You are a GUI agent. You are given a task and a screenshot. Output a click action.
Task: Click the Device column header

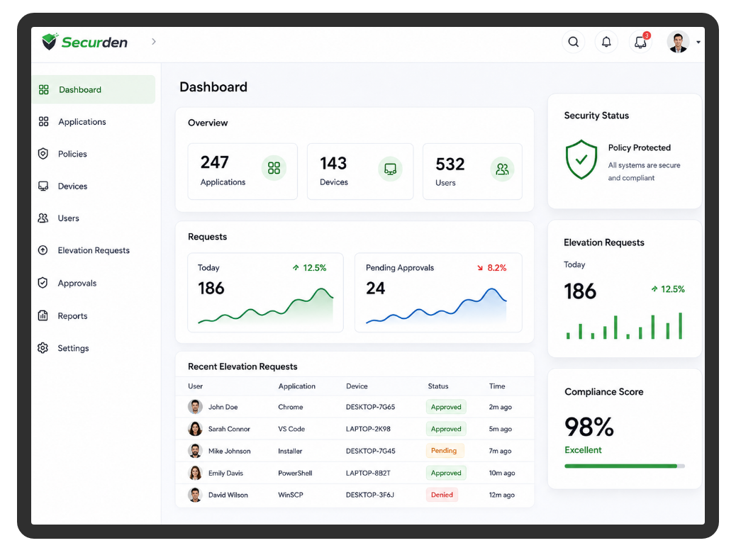[x=357, y=386]
